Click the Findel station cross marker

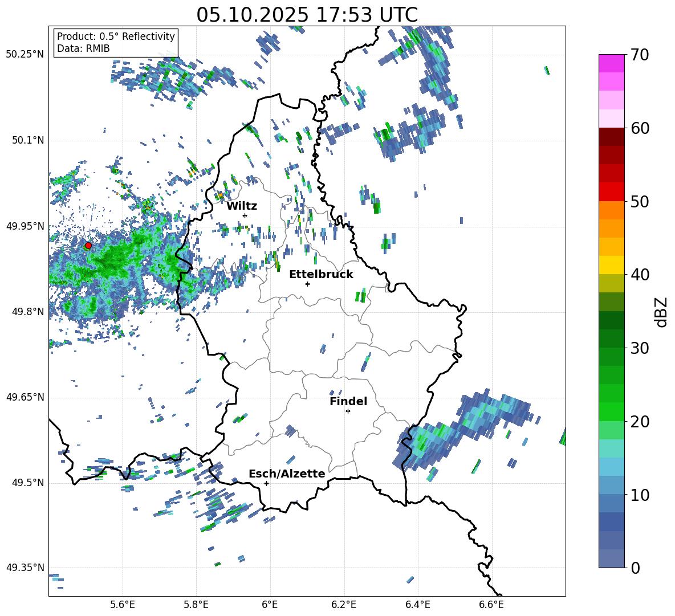pyautogui.click(x=348, y=411)
